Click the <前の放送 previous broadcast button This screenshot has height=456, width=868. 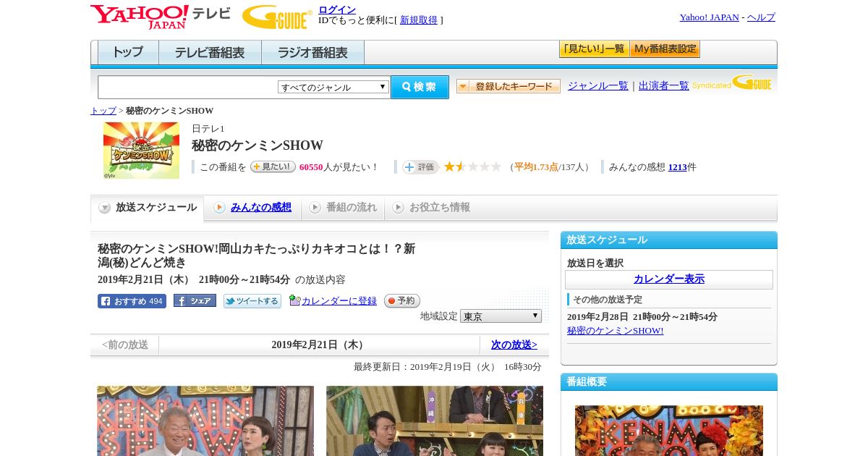(125, 345)
